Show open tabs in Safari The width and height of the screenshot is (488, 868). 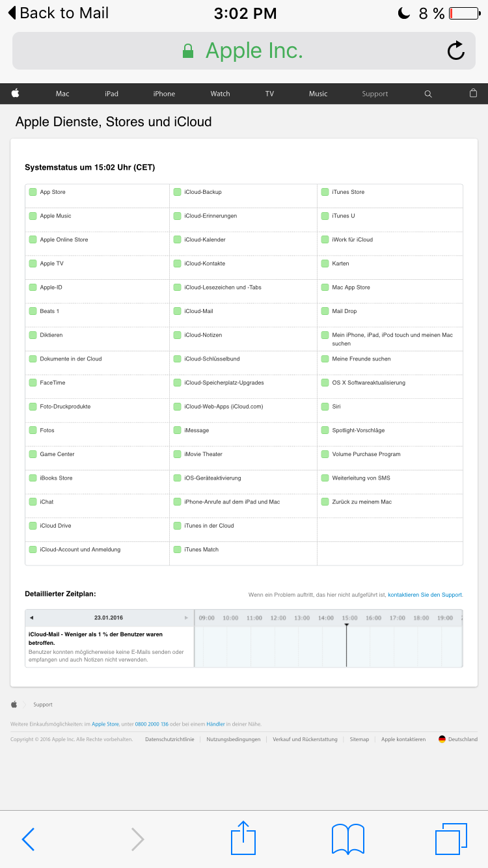click(x=451, y=838)
